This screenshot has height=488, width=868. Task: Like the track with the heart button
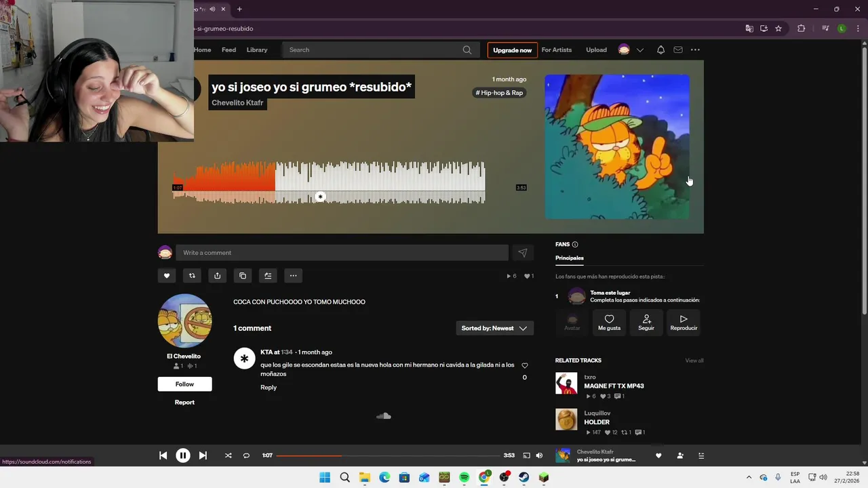(167, 276)
